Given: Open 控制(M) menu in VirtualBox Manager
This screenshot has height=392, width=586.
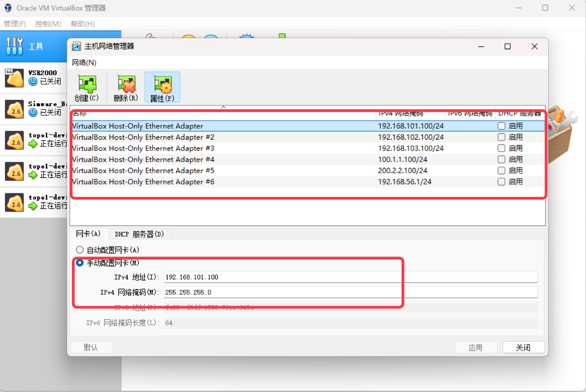Looking at the screenshot, I should point(48,24).
